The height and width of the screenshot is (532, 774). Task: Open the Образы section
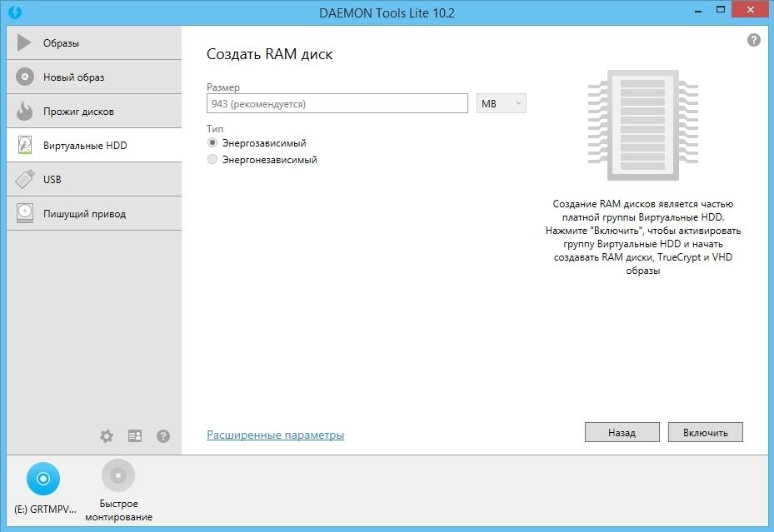pos(94,43)
